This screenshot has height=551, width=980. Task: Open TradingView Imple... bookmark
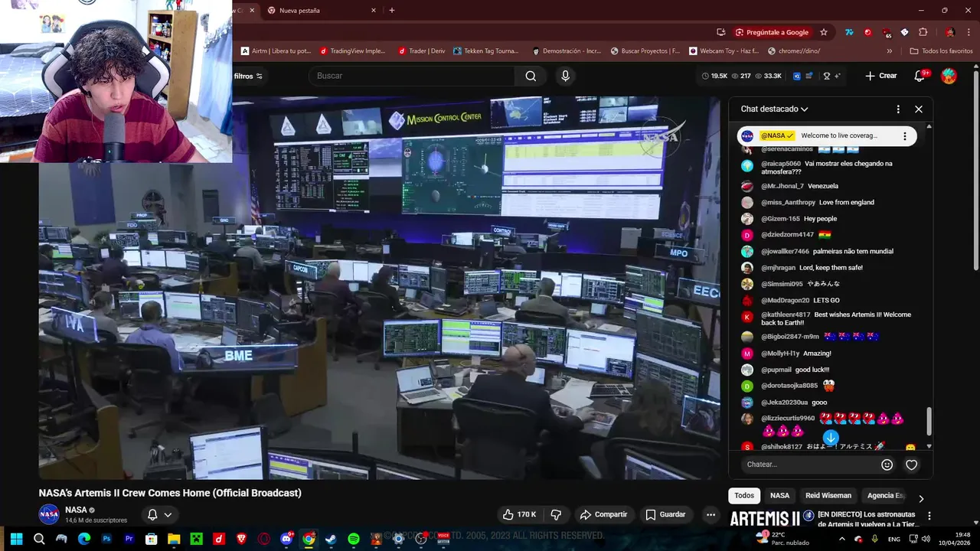coord(352,51)
